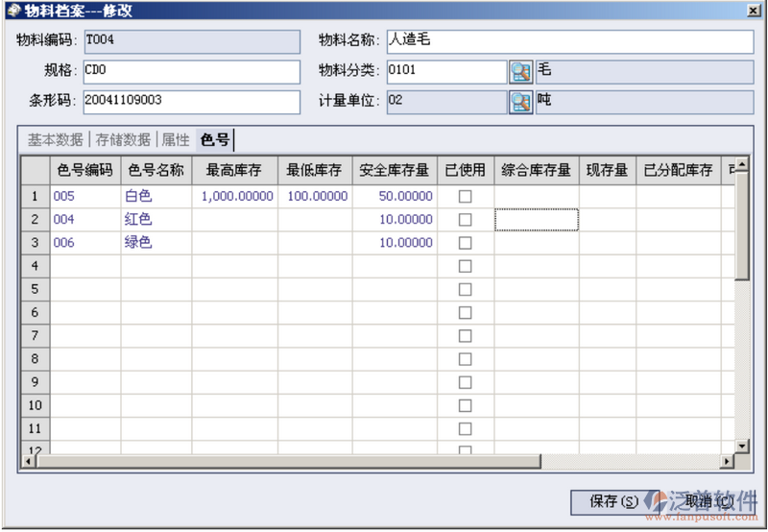
Task: Click the window title bar icon
Action: pyautogui.click(x=13, y=11)
